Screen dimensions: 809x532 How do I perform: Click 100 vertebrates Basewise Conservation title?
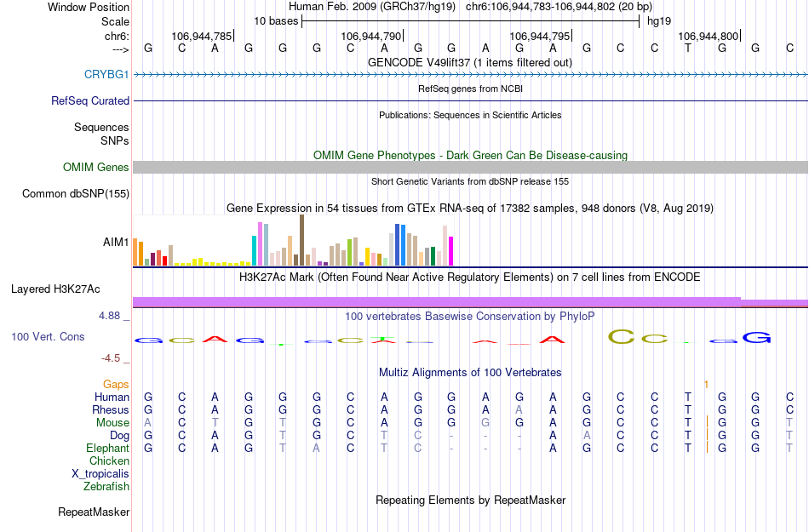(x=469, y=316)
